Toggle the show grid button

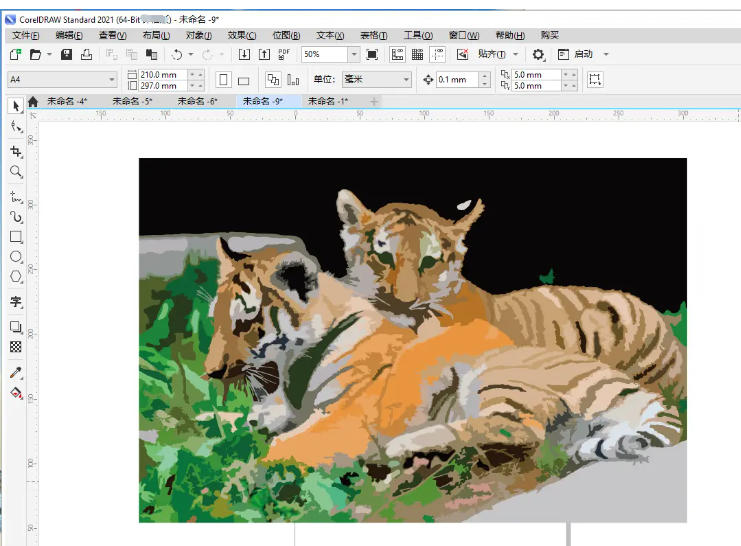417,54
